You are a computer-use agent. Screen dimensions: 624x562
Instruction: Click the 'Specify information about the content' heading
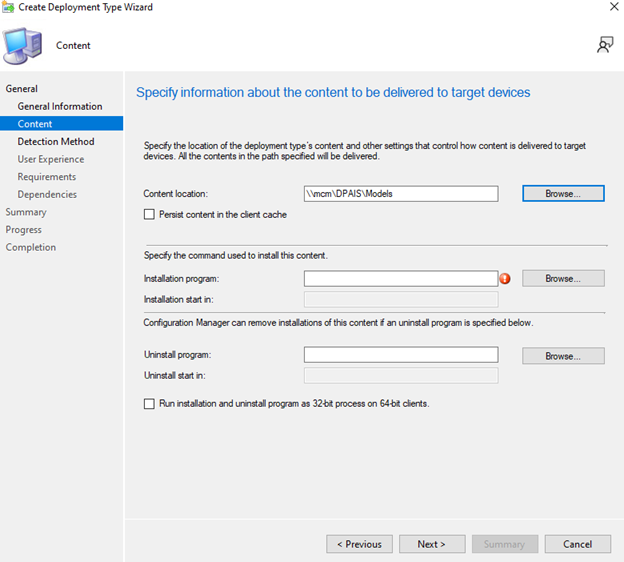coord(333,92)
